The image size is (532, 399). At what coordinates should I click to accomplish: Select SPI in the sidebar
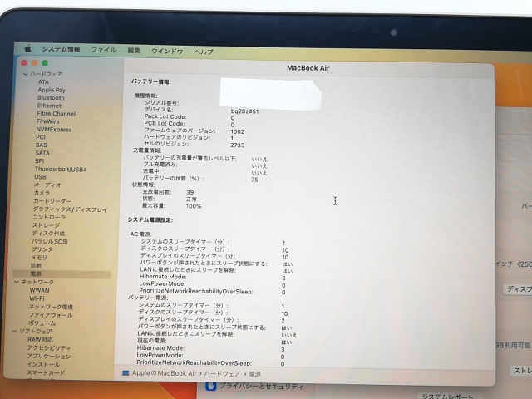[x=39, y=160]
